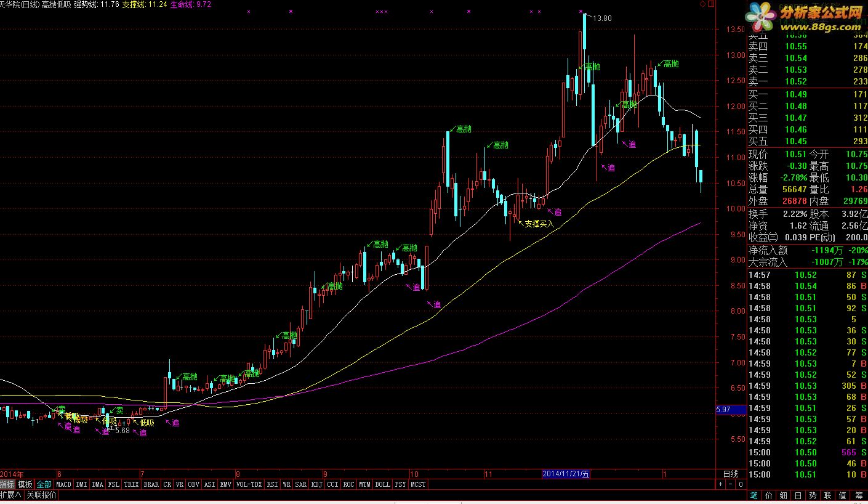Viewport: 868px width, 504px height.
Task: Apply the ROC indicator
Action: (x=349, y=484)
